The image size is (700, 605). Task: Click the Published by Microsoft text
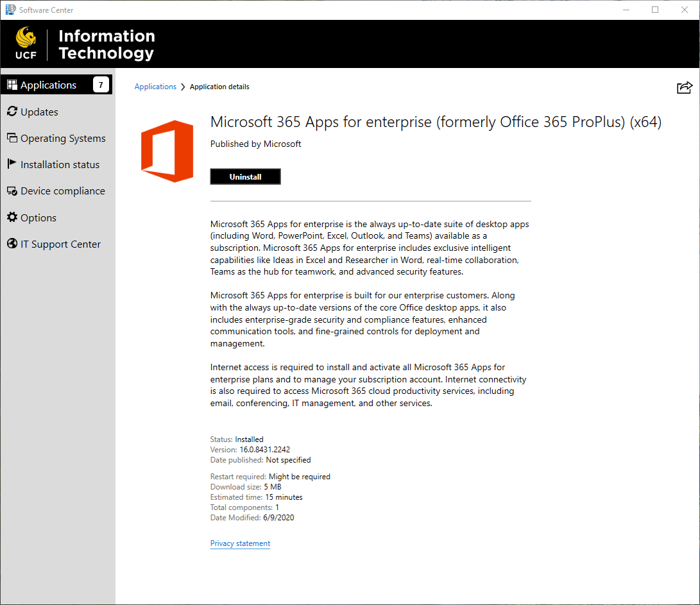tap(256, 144)
